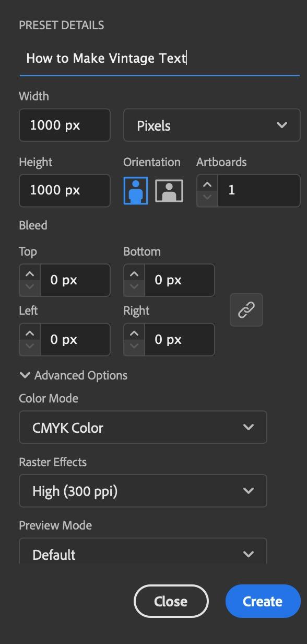307x644 pixels.
Task: Increase Top bleed value
Action: point(30,273)
